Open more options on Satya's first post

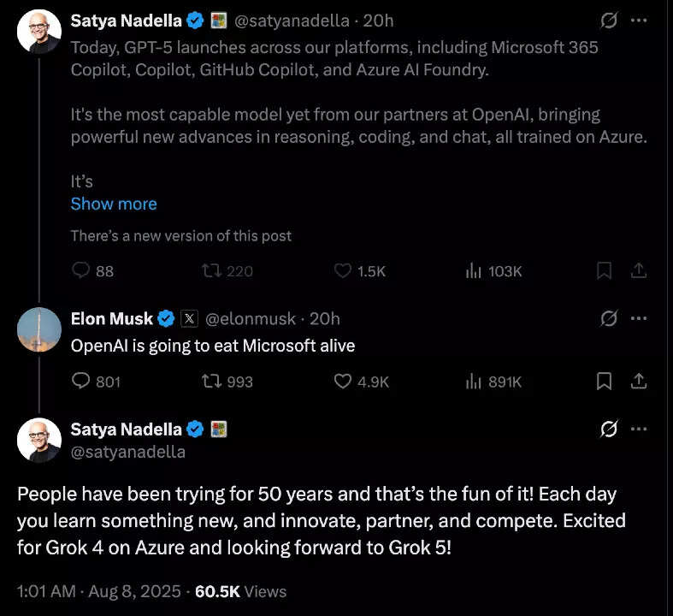pyautogui.click(x=638, y=19)
